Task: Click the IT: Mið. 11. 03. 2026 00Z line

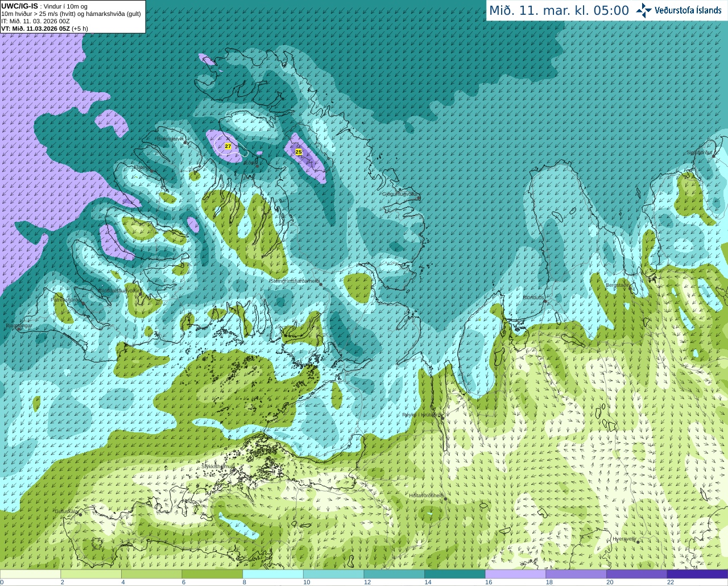Action: coord(35,21)
